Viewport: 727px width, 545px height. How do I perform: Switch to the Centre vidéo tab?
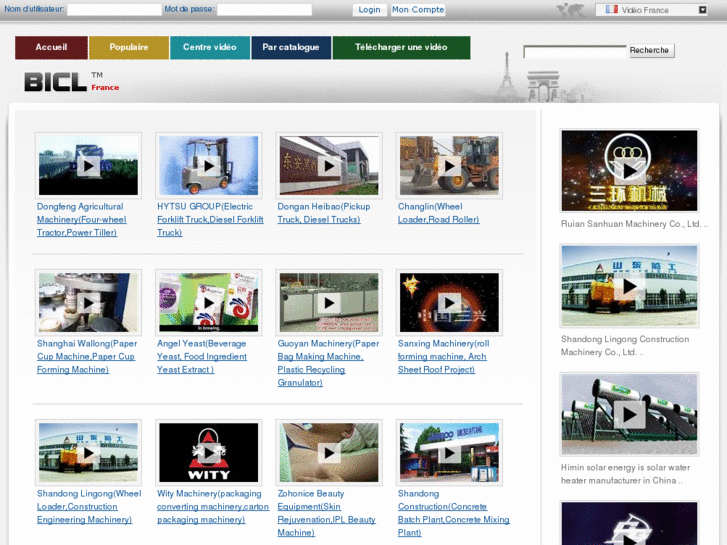(210, 47)
